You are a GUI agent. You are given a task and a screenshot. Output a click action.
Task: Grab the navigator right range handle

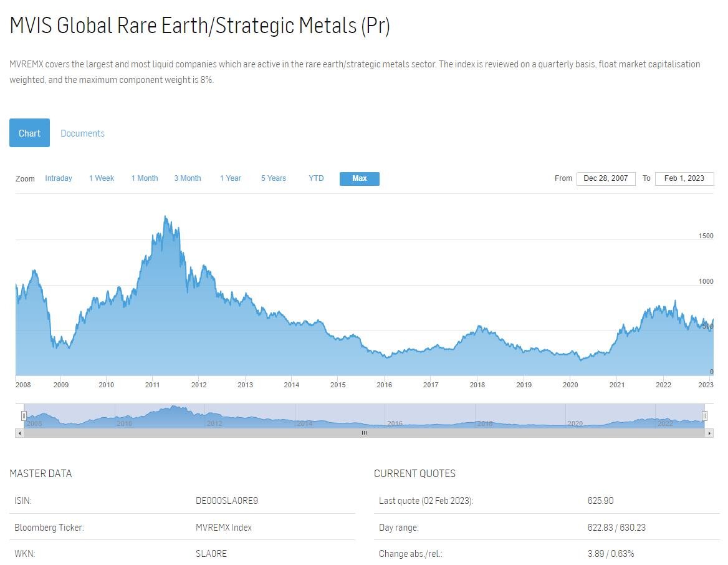click(704, 416)
